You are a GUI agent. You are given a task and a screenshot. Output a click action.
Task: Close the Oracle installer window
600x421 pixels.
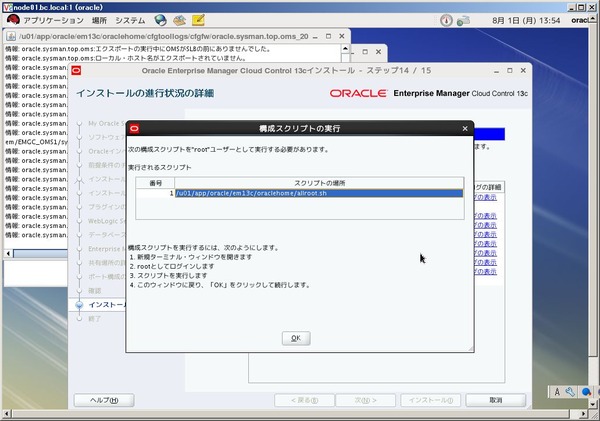[x=523, y=71]
